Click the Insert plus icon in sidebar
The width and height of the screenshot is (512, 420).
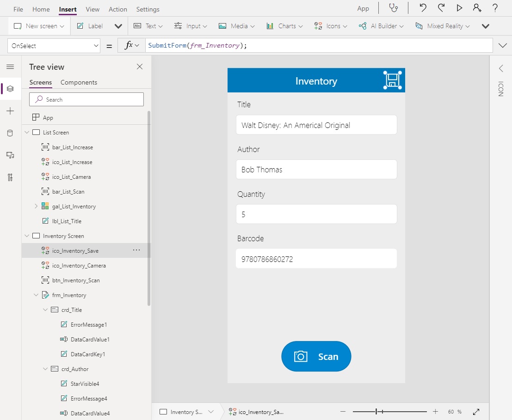pos(10,111)
